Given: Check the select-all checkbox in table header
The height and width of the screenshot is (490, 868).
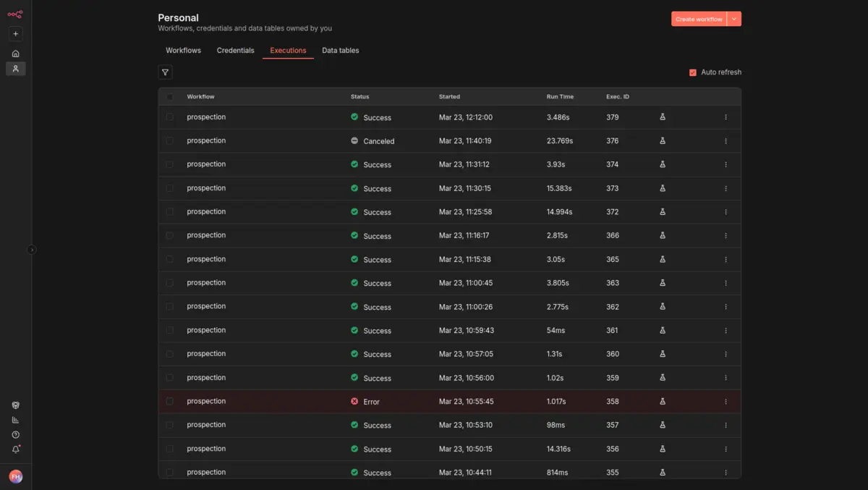Looking at the screenshot, I should pos(170,97).
